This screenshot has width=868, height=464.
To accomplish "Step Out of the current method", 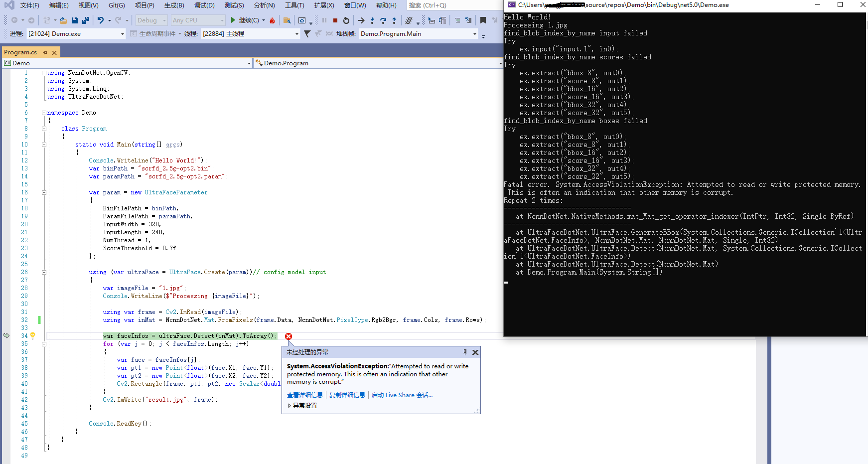I will tap(394, 20).
